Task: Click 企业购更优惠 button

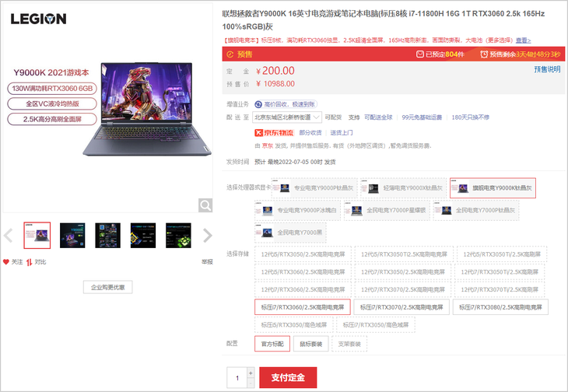Action: [107, 287]
